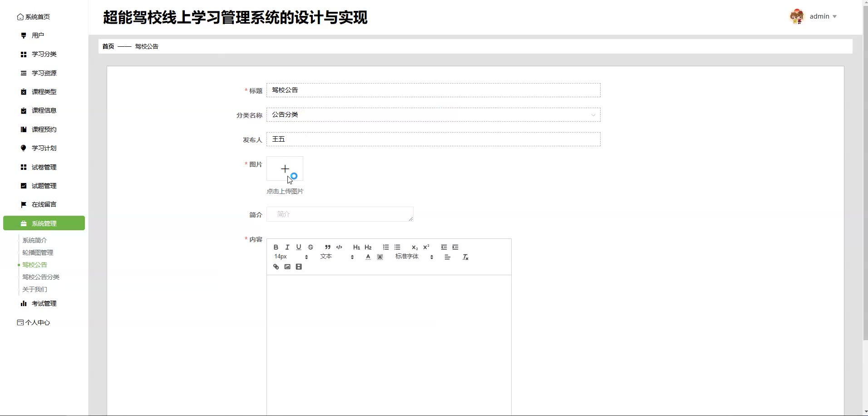
Task: Insert a code block in the editor
Action: [x=339, y=247]
